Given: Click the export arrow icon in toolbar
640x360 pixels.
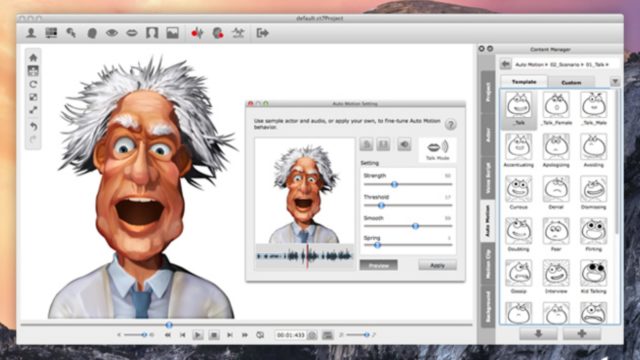Looking at the screenshot, I should tap(262, 33).
